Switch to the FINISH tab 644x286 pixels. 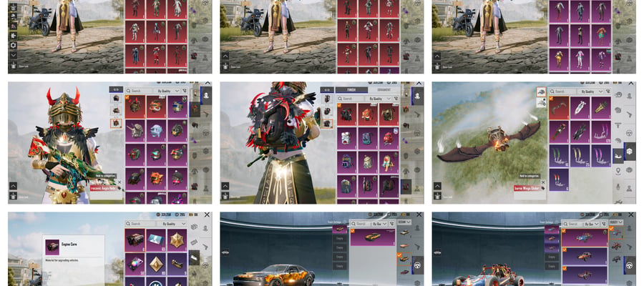tap(351, 90)
